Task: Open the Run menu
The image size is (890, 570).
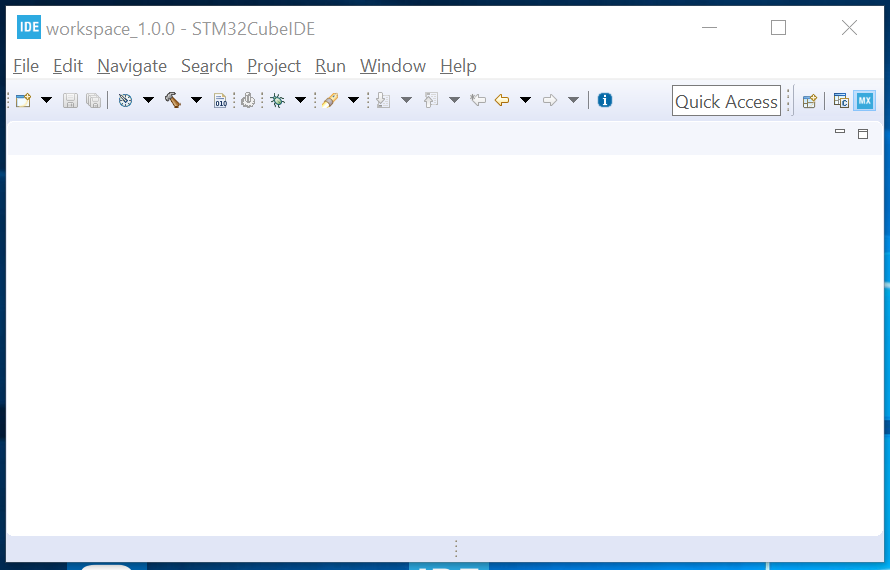Action: click(x=330, y=66)
